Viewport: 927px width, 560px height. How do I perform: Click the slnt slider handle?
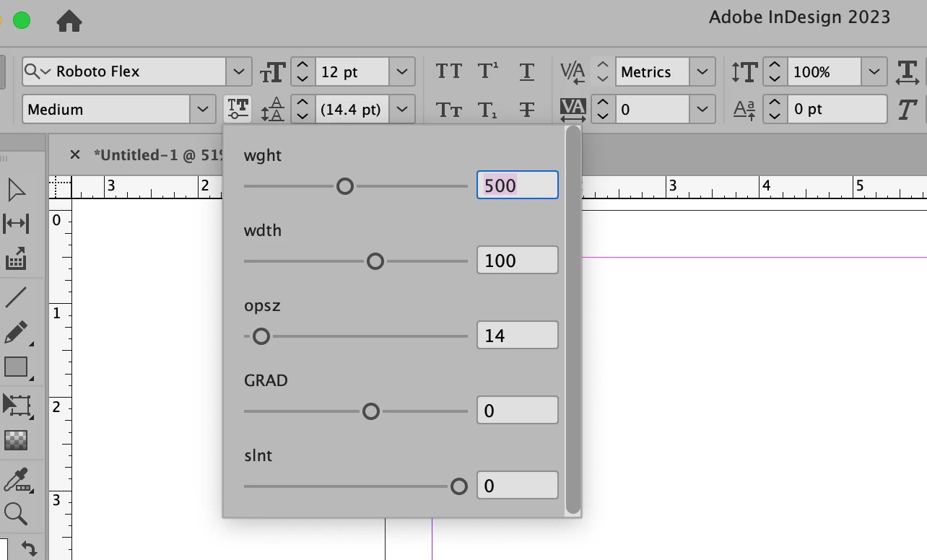(x=458, y=486)
